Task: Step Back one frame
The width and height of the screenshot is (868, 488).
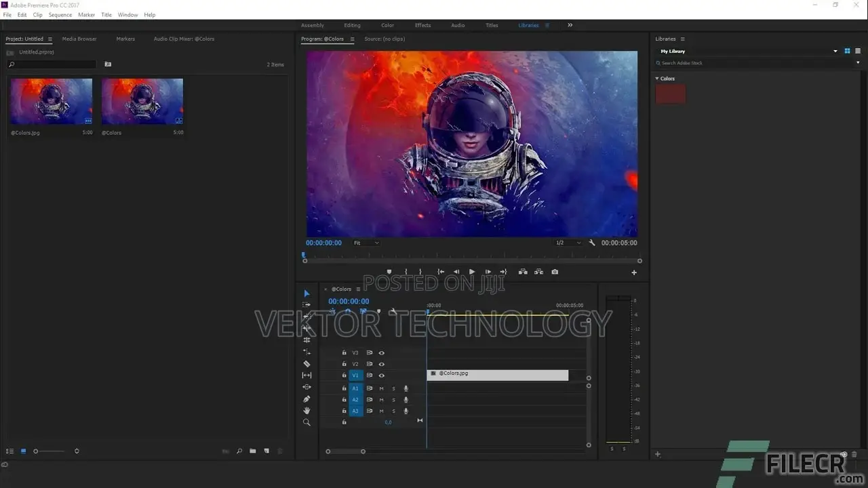Action: point(456,272)
